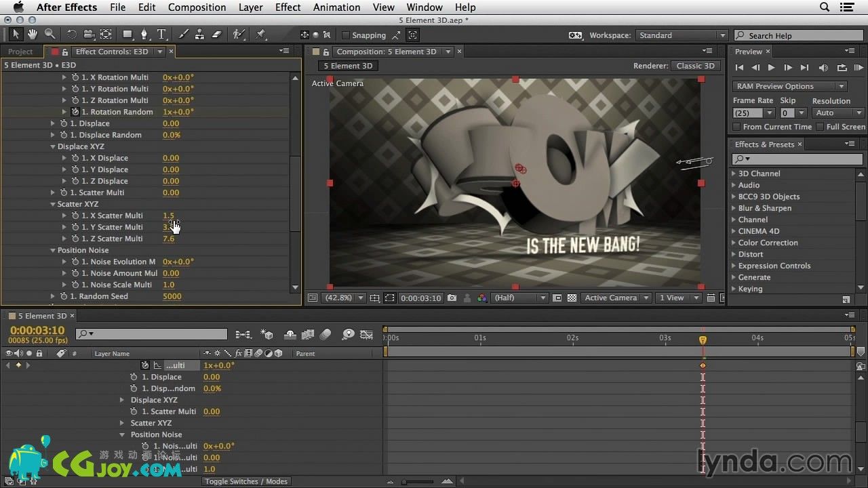Open the (Half) resolution dropdown

tap(520, 298)
